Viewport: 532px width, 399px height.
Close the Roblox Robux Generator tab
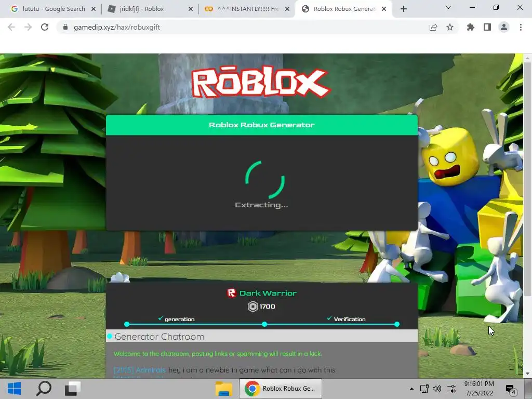point(384,9)
